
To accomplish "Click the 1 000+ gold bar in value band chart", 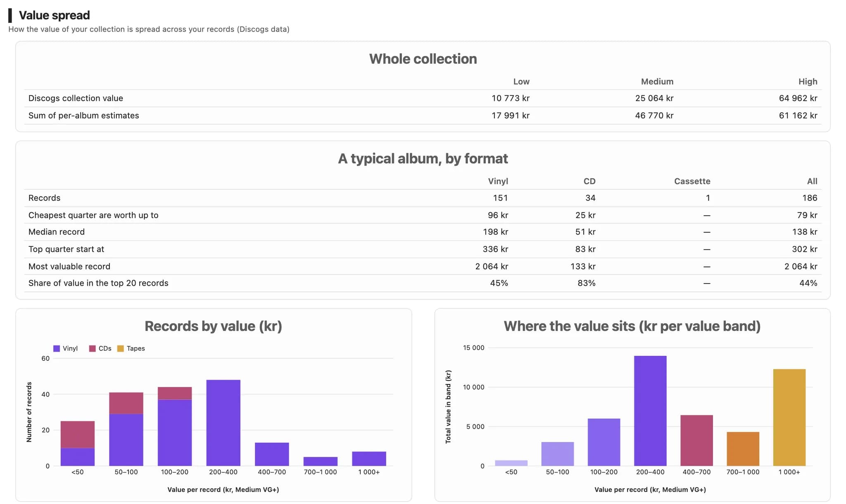I will coord(789,417).
